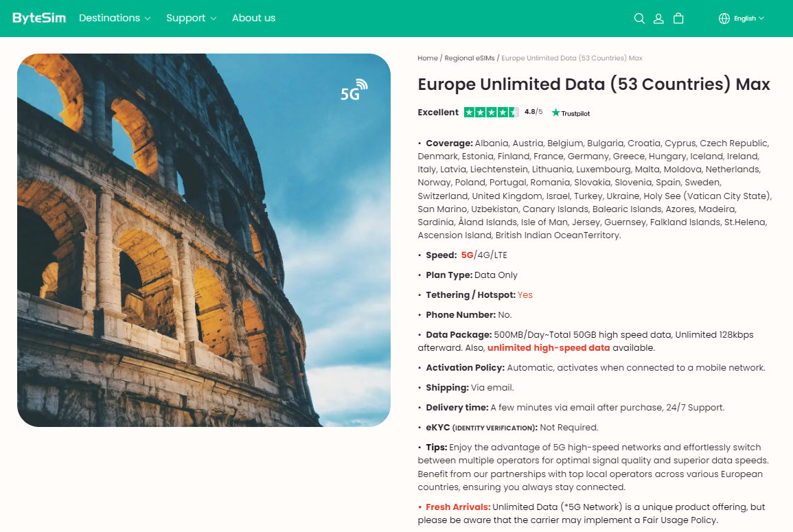Click the current page breadcrumb text
Screen dimensions: 793x532
click(572, 58)
